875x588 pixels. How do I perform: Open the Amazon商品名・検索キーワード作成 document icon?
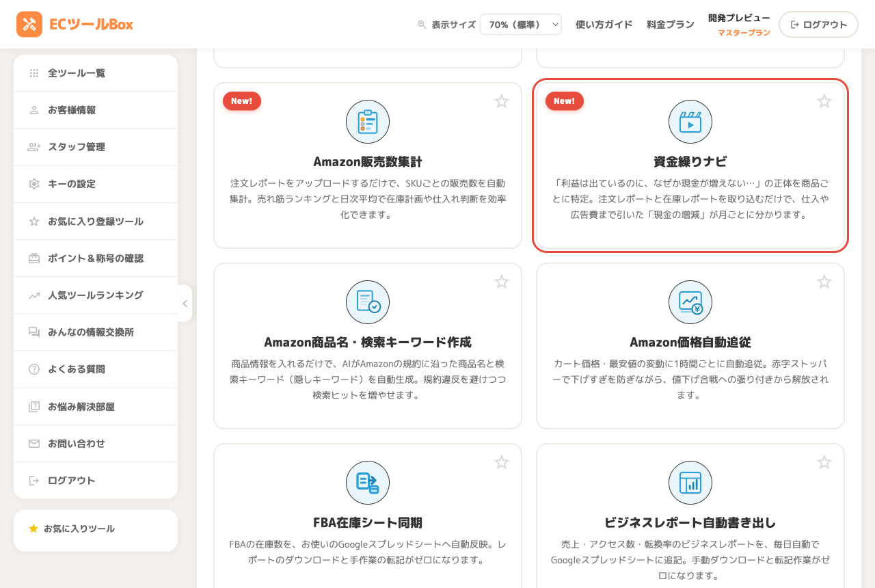coord(368,302)
